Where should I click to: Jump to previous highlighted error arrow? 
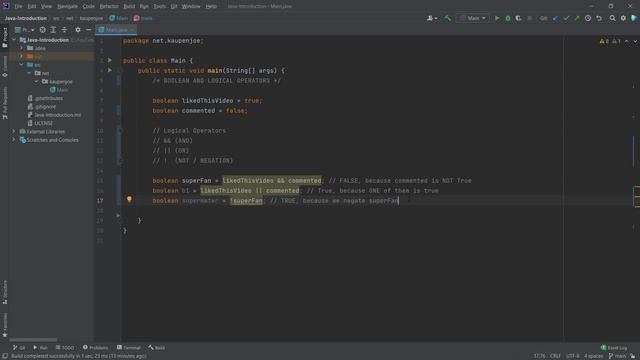click(x=627, y=41)
